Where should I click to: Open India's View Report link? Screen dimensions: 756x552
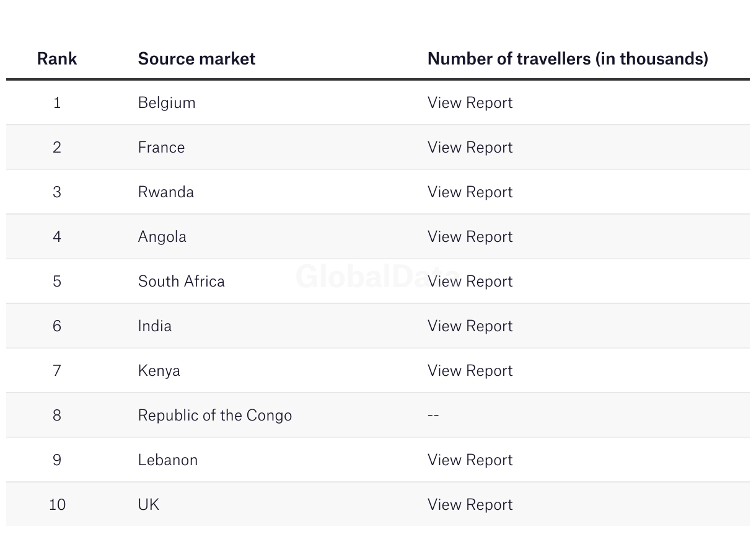click(470, 326)
